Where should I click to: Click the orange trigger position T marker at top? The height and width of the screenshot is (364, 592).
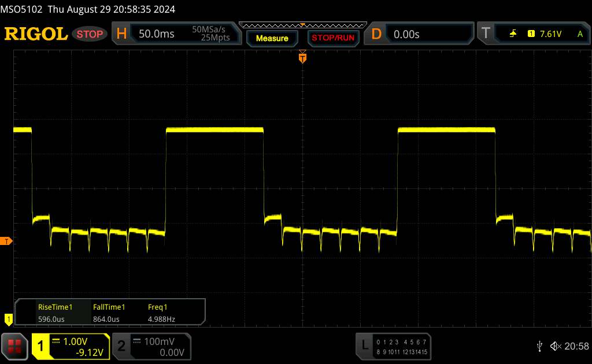coord(302,58)
